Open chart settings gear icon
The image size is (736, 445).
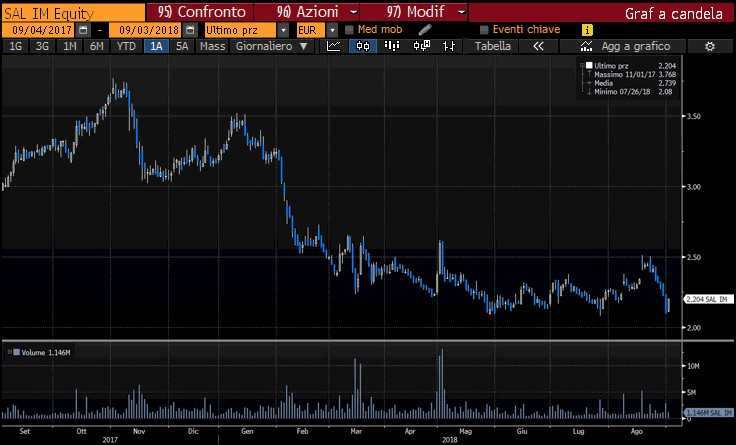[710, 46]
